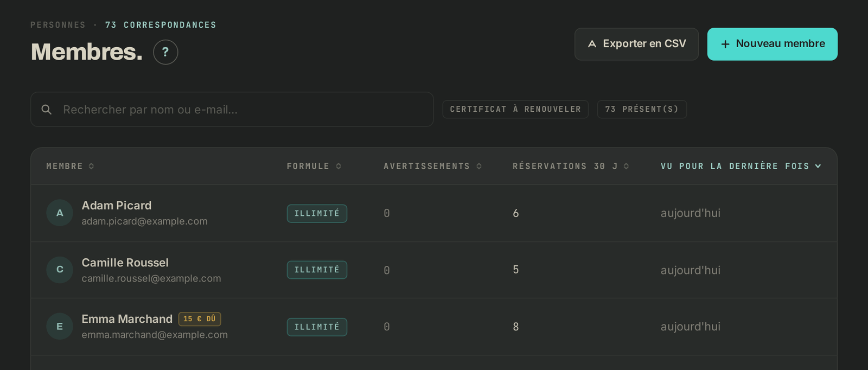Click Camille Roussel's avatar letter C

click(x=60, y=270)
